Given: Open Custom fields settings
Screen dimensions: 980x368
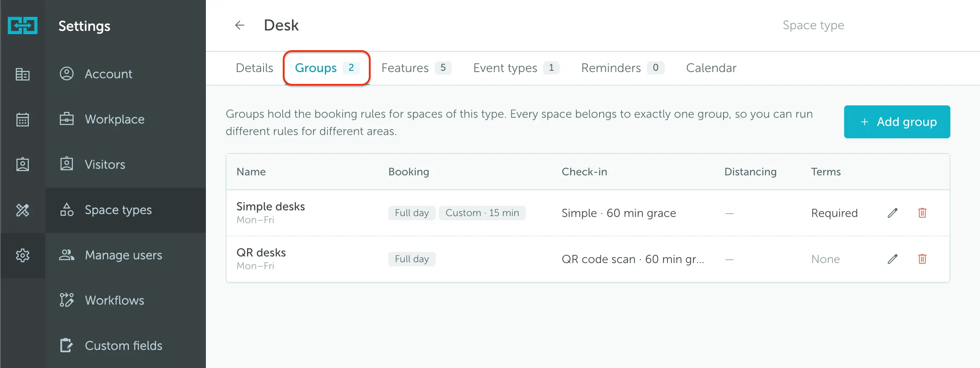Looking at the screenshot, I should [126, 346].
